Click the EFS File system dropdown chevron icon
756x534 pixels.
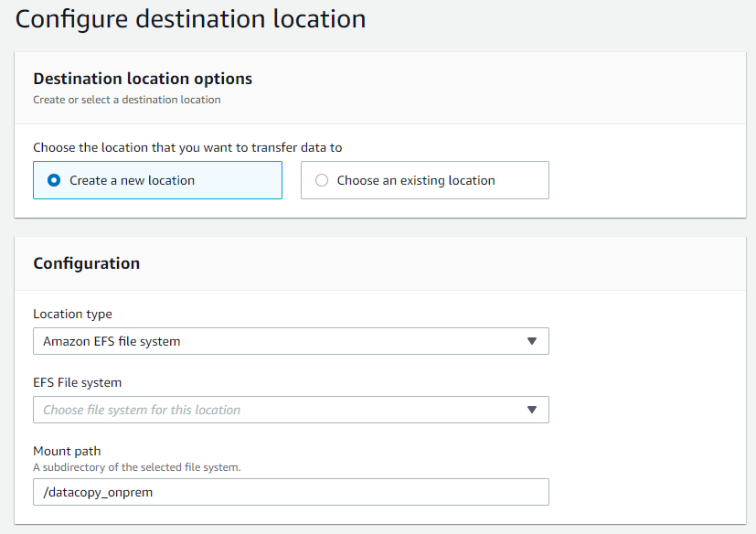click(x=532, y=409)
